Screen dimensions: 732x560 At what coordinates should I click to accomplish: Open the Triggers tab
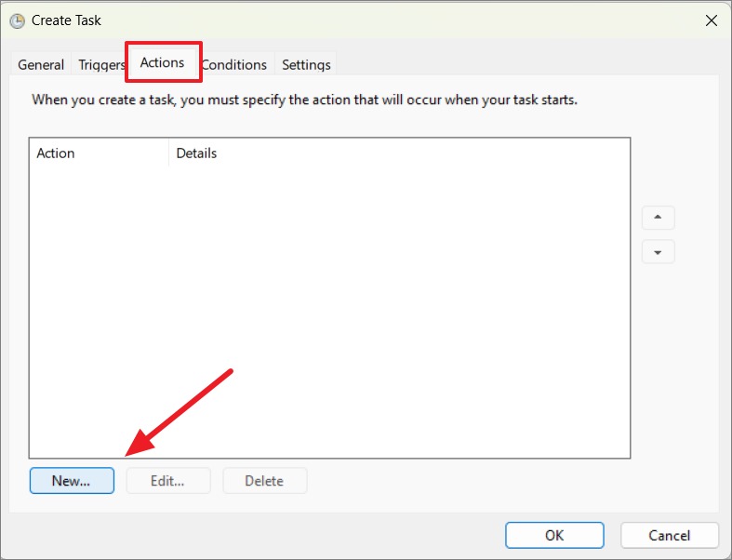pos(101,64)
